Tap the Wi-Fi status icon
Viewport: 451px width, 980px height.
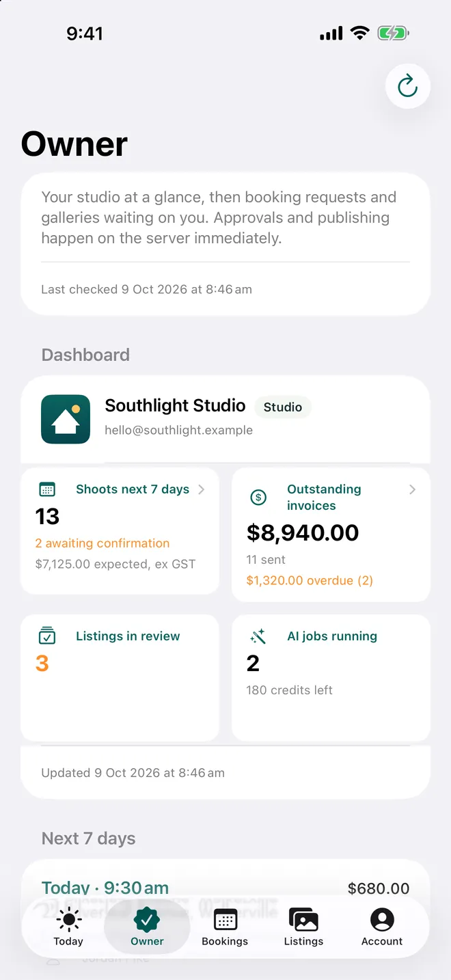pyautogui.click(x=359, y=33)
